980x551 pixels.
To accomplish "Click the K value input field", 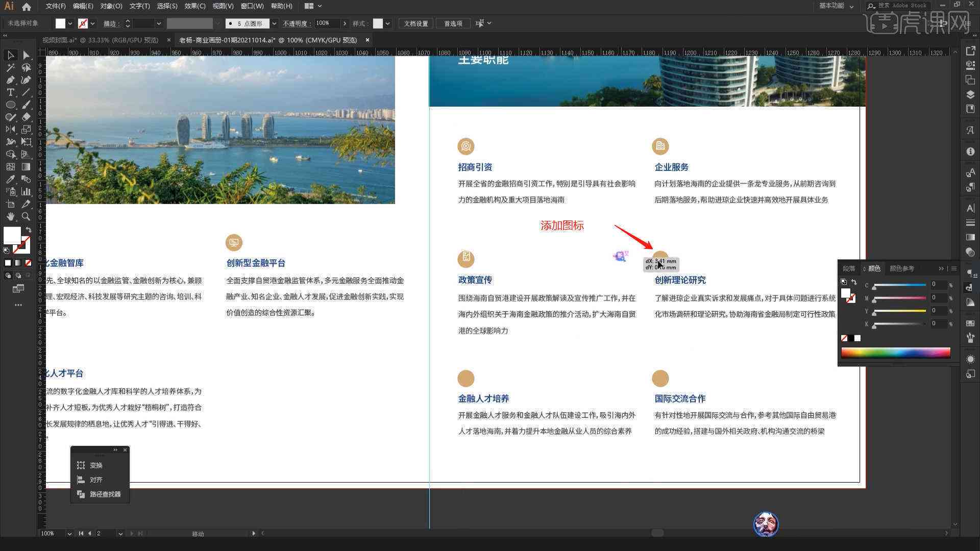I will tap(938, 323).
